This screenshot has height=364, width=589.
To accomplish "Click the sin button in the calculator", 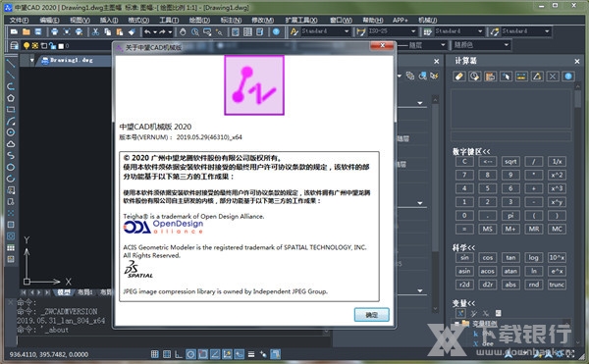I will tap(464, 257).
